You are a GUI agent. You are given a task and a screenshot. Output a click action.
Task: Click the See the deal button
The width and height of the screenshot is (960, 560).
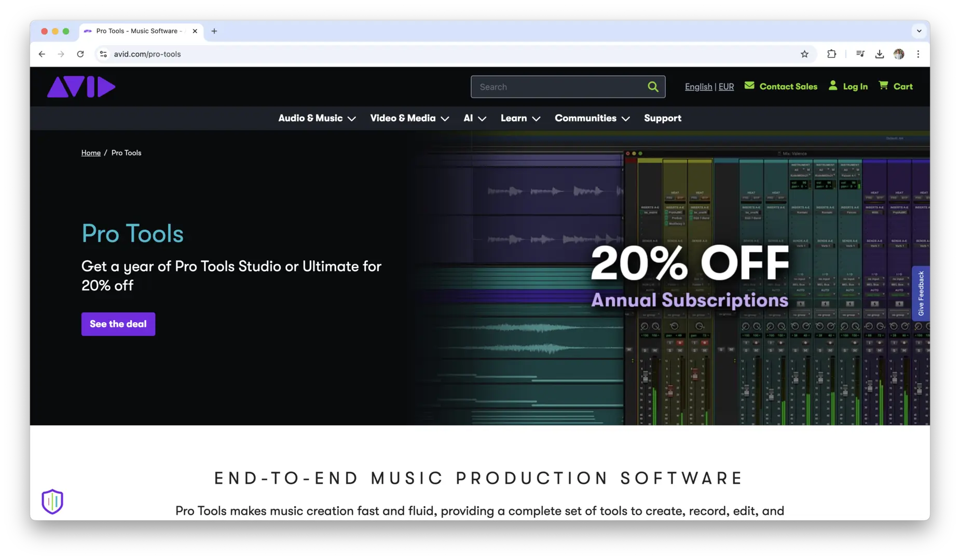pos(118,324)
